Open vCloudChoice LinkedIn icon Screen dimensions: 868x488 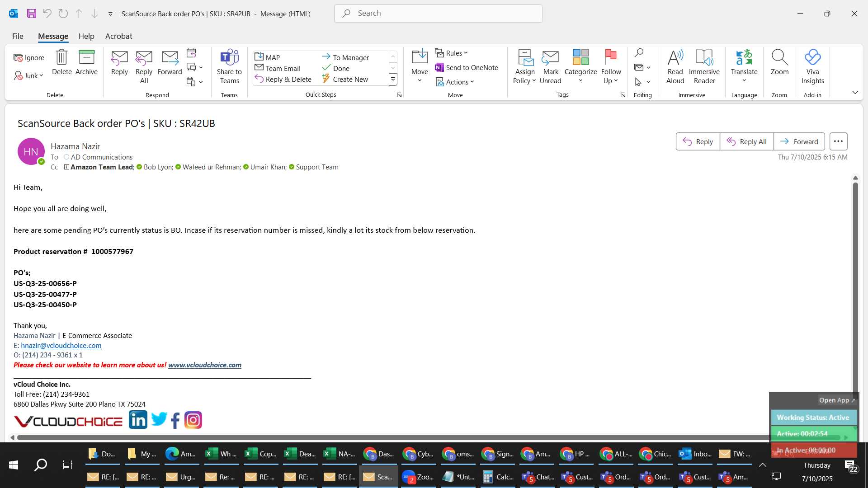click(x=138, y=420)
